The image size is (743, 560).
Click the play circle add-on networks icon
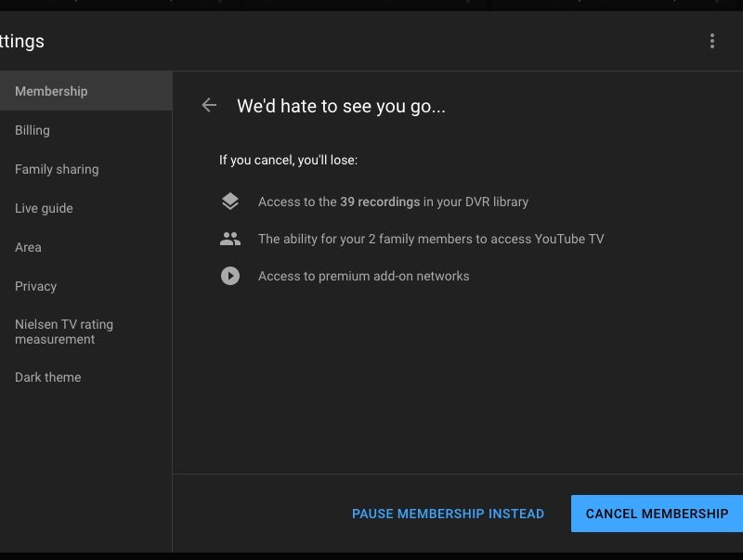(230, 276)
